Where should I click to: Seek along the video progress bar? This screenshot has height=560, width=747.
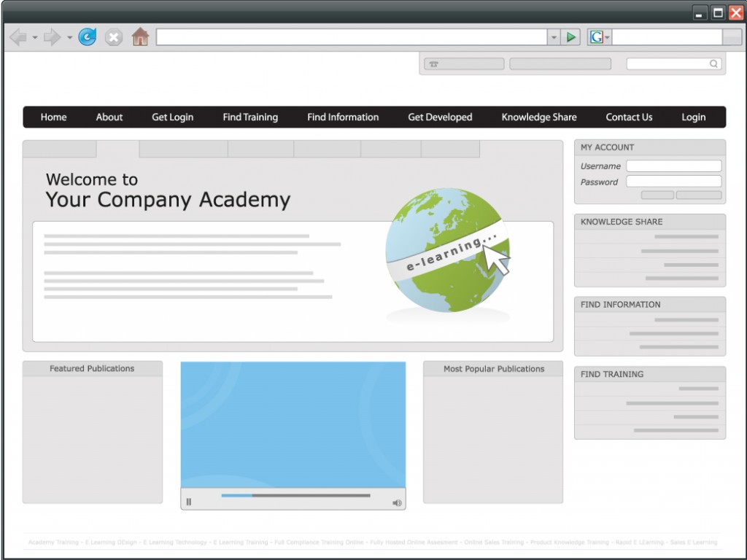point(295,496)
